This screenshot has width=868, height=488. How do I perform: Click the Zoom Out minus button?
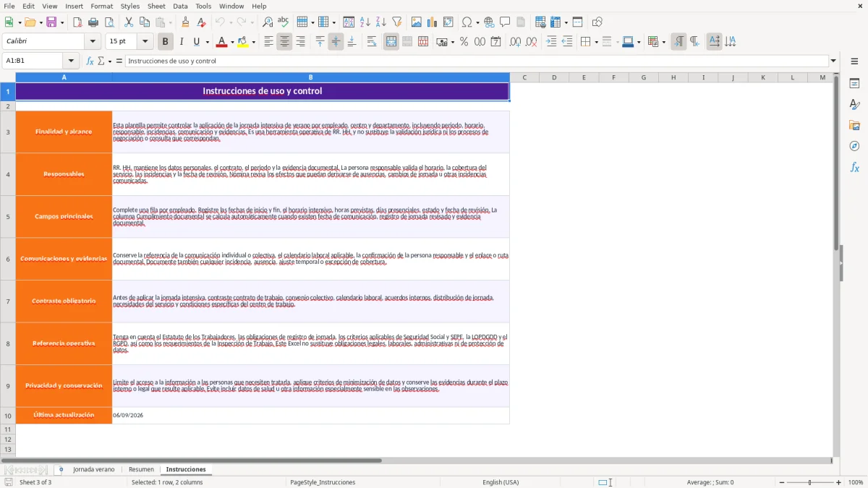tap(782, 482)
